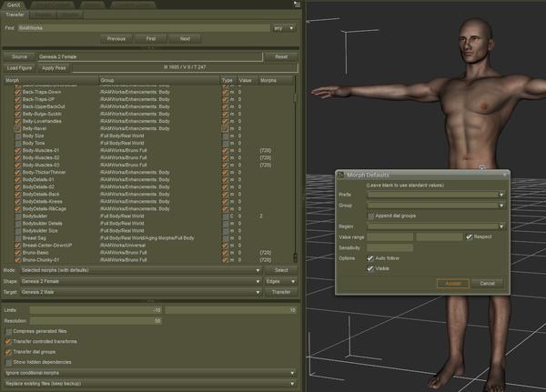
Task: Click the Resolution slider field
Action: pos(96,320)
